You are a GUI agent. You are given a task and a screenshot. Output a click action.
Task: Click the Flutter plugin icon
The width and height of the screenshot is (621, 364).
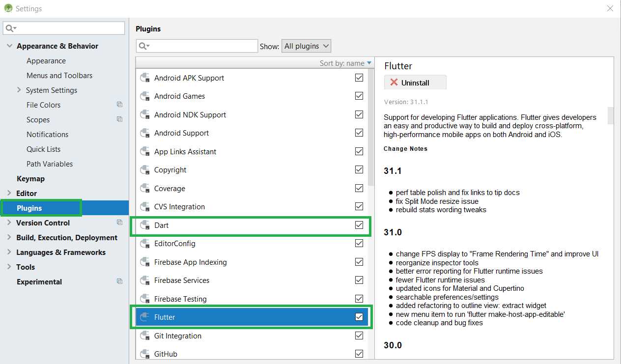pyautogui.click(x=144, y=317)
